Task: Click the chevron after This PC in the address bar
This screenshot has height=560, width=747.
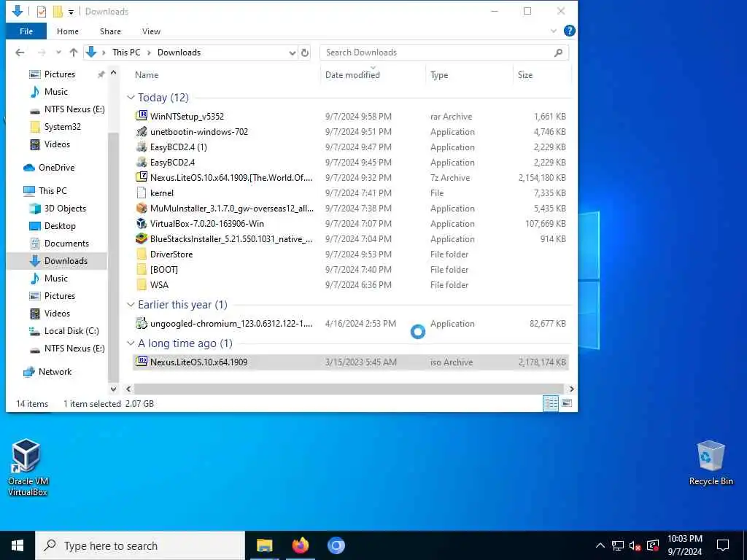Action: [x=149, y=52]
